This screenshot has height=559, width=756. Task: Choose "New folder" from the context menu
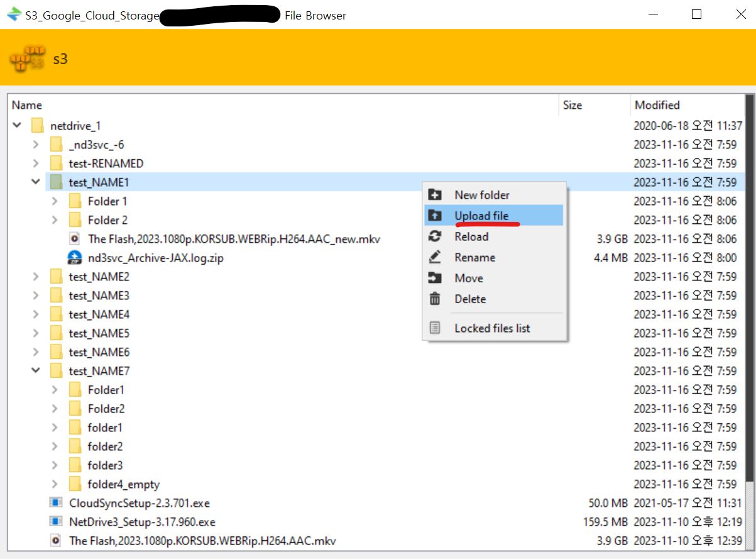(494, 195)
